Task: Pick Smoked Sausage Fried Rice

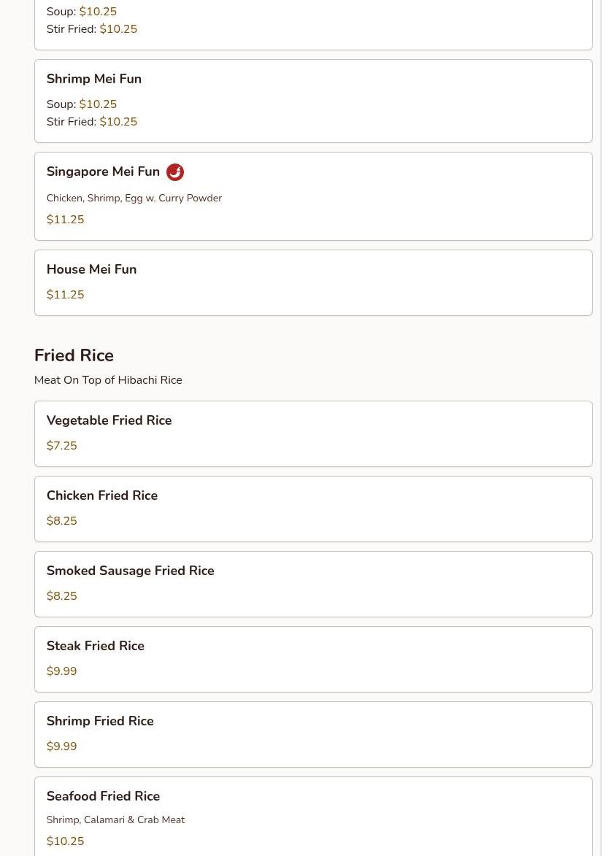Action: [313, 584]
